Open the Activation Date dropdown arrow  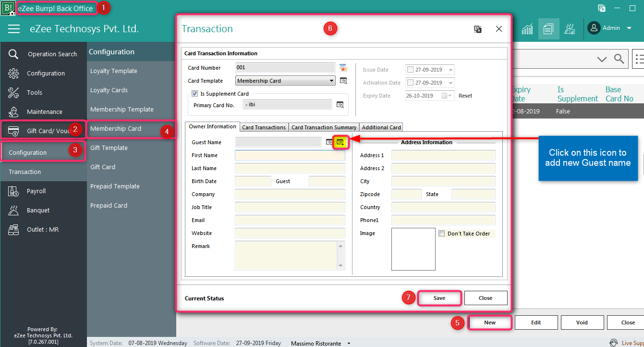tap(450, 83)
